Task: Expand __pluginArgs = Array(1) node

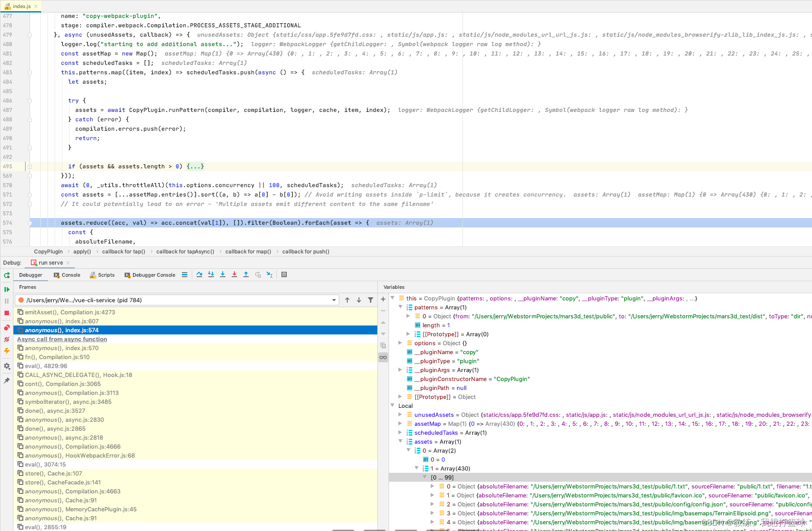Action: pyautogui.click(x=400, y=370)
